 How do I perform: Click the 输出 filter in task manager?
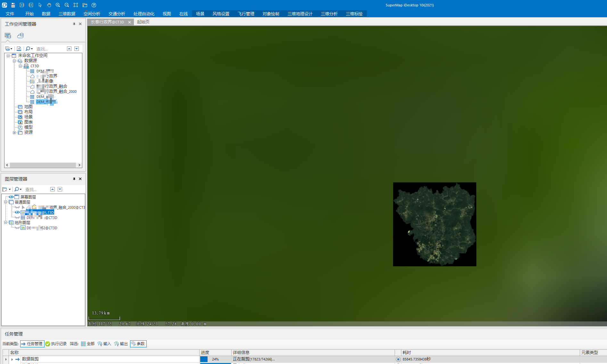121,344
